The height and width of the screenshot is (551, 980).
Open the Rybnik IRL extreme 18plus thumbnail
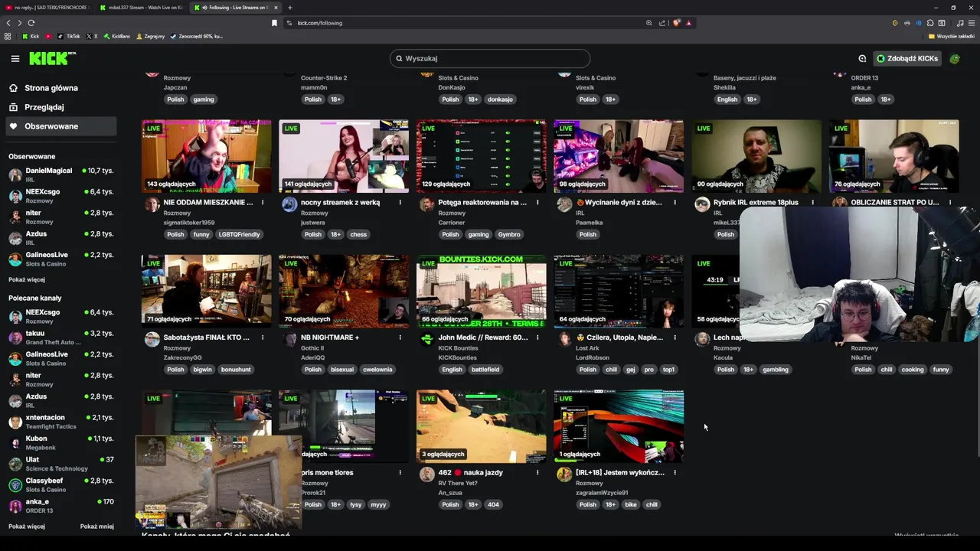pos(756,156)
